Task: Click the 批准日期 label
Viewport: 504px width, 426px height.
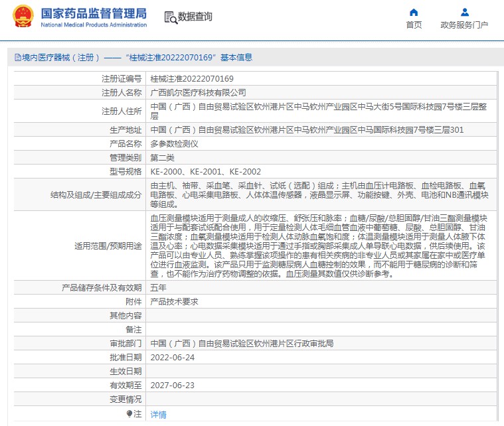Action: click(x=126, y=358)
